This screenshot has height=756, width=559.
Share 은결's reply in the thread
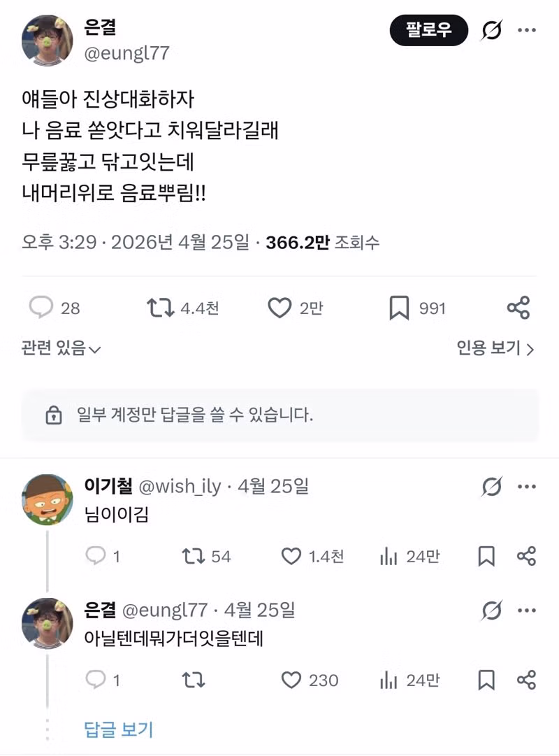(526, 679)
